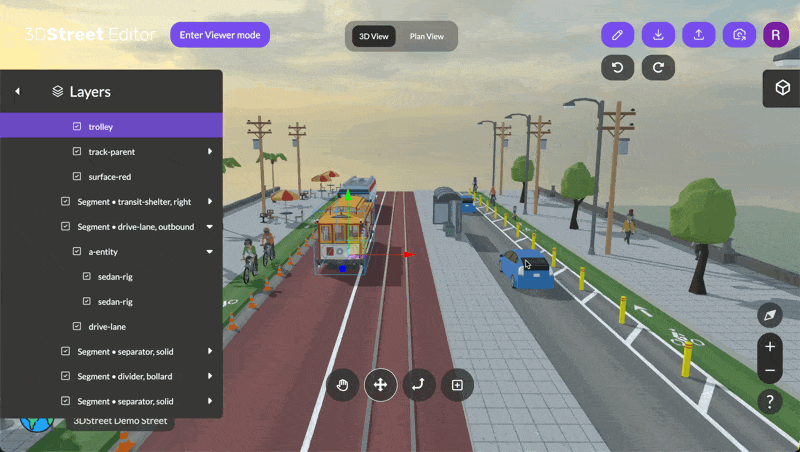The image size is (800, 452).
Task: Select the hand pan tool
Action: click(342, 385)
